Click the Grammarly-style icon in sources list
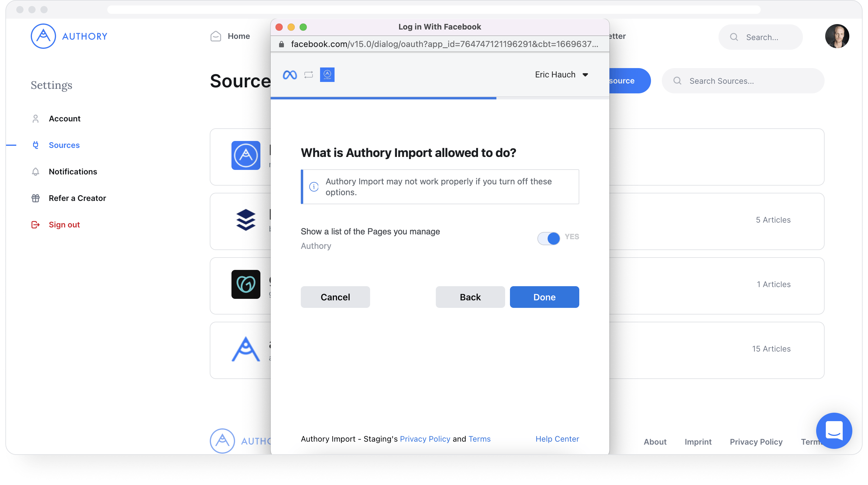Image resolution: width=868 pixels, height=485 pixels. 246,284
